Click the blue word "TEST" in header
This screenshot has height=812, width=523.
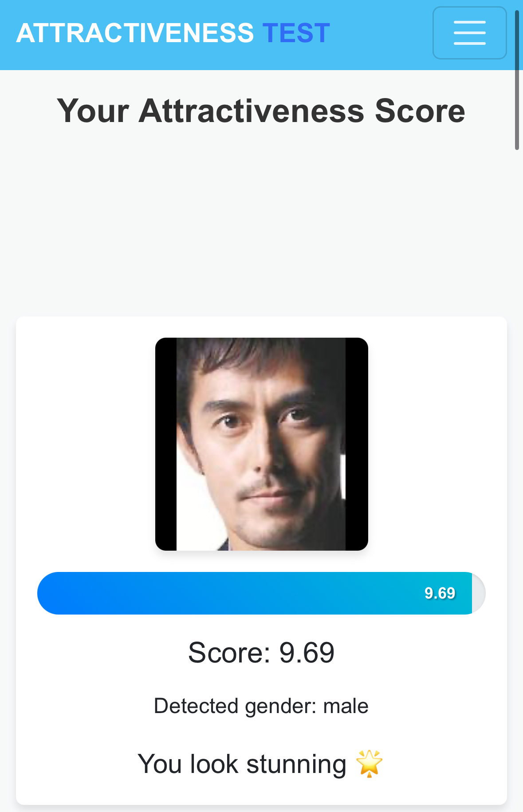296,33
